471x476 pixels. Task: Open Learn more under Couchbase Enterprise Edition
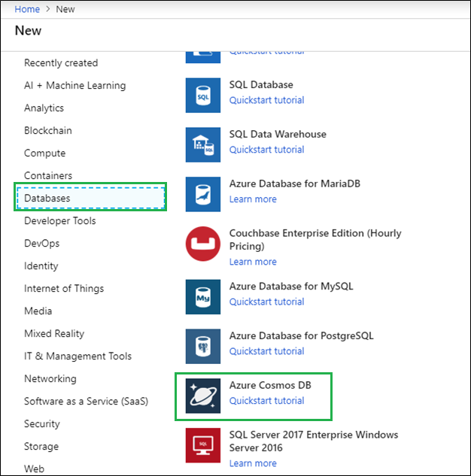pos(253,262)
